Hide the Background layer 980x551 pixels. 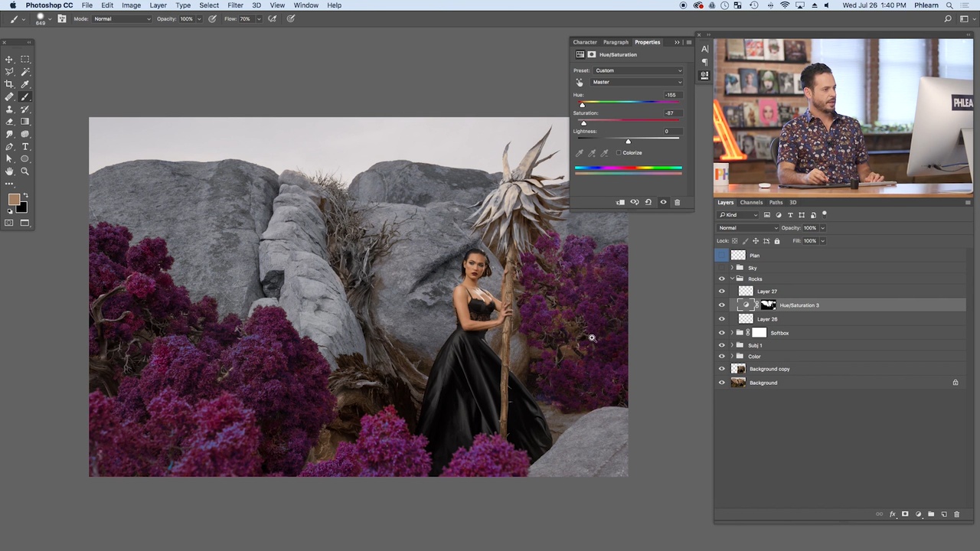click(x=721, y=383)
